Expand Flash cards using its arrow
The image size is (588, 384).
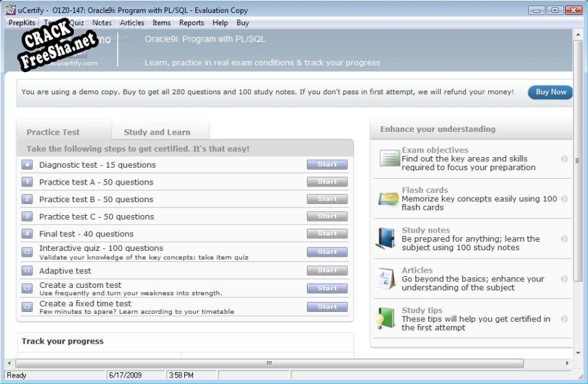pyautogui.click(x=564, y=199)
